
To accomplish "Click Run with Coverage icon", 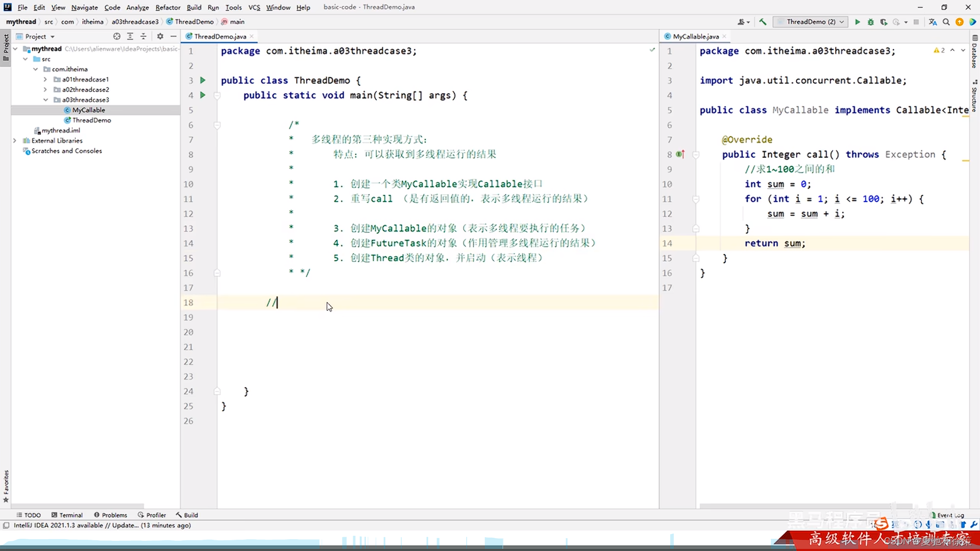I will 884,22.
